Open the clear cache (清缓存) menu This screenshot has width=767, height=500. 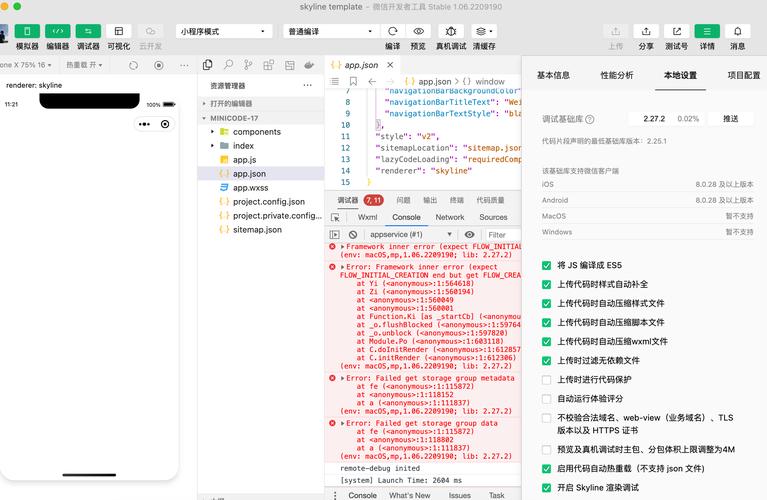484,31
